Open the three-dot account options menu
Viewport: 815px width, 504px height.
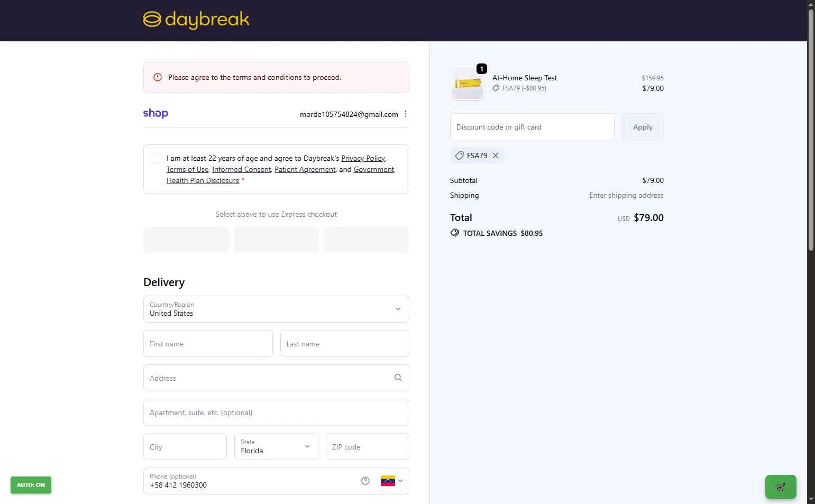(x=406, y=114)
